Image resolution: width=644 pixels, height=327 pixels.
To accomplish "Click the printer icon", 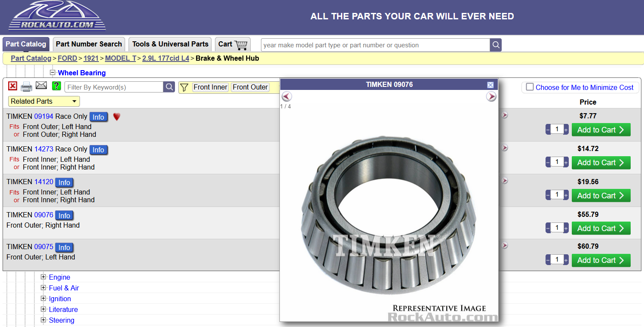I will [x=27, y=87].
